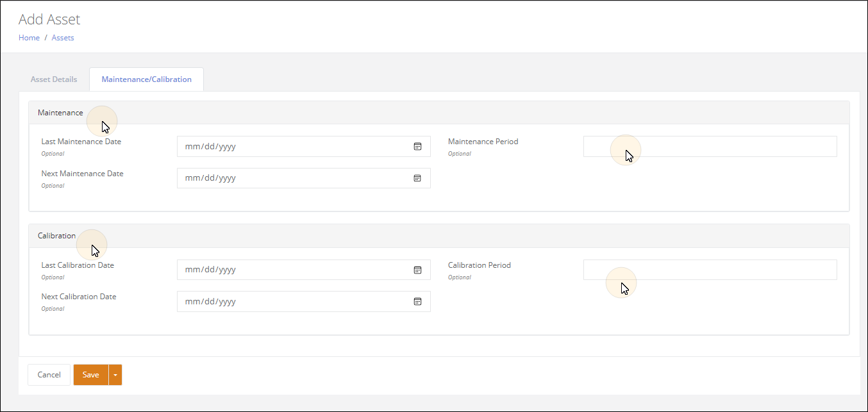
Task: Click the Calibration section header
Action: click(439, 236)
